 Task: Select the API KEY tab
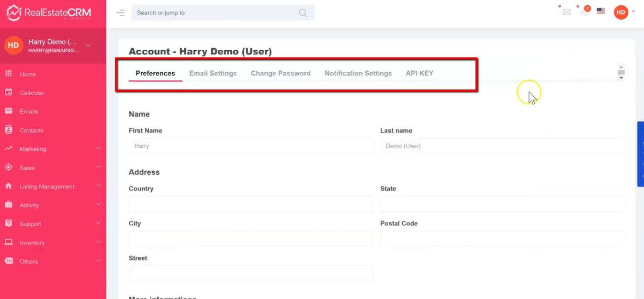pyautogui.click(x=419, y=73)
